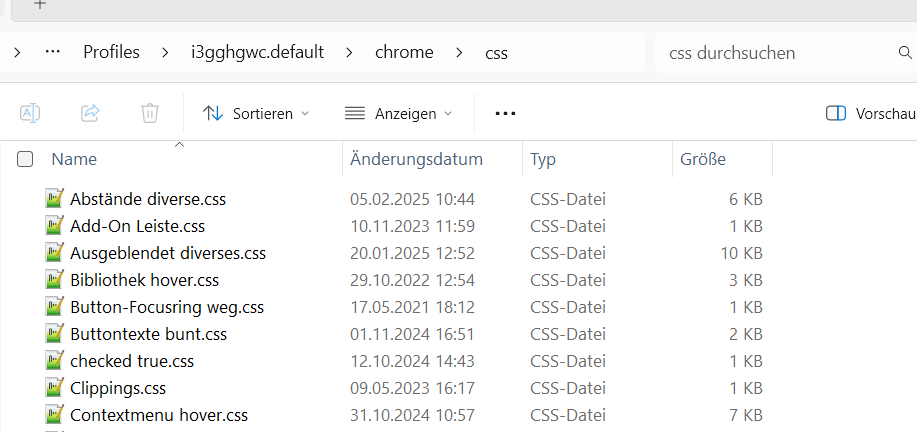Sort by the Änderungsdatum column header

click(416, 159)
